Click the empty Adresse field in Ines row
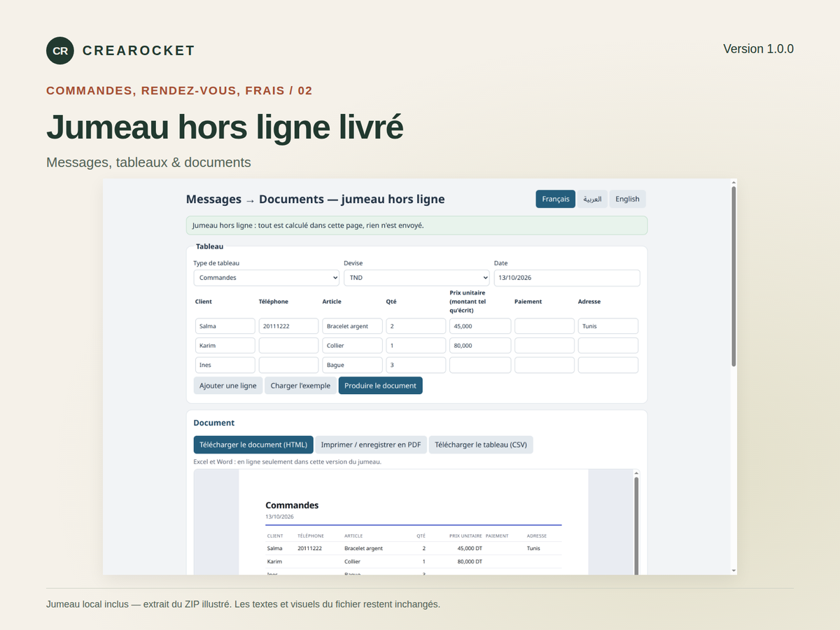This screenshot has height=630, width=840. [608, 365]
